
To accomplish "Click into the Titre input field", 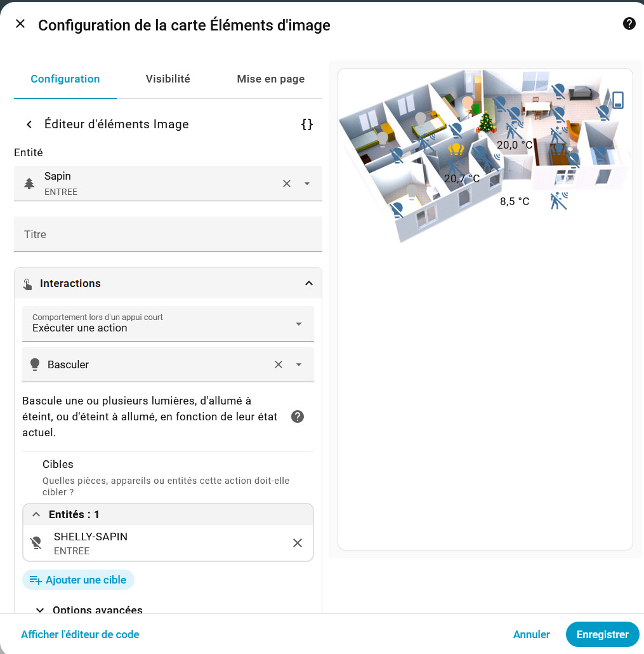I will 168,234.
